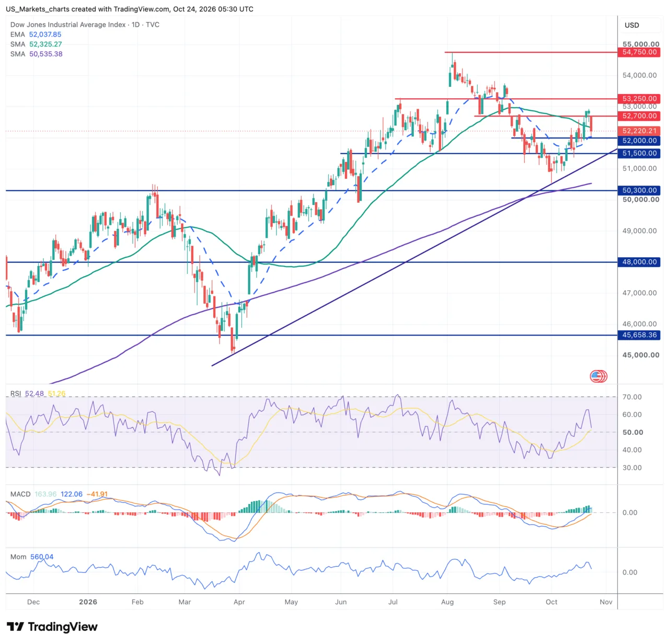The image size is (669, 644).
Task: Click the Apr label on the time axis
Action: [239, 602]
